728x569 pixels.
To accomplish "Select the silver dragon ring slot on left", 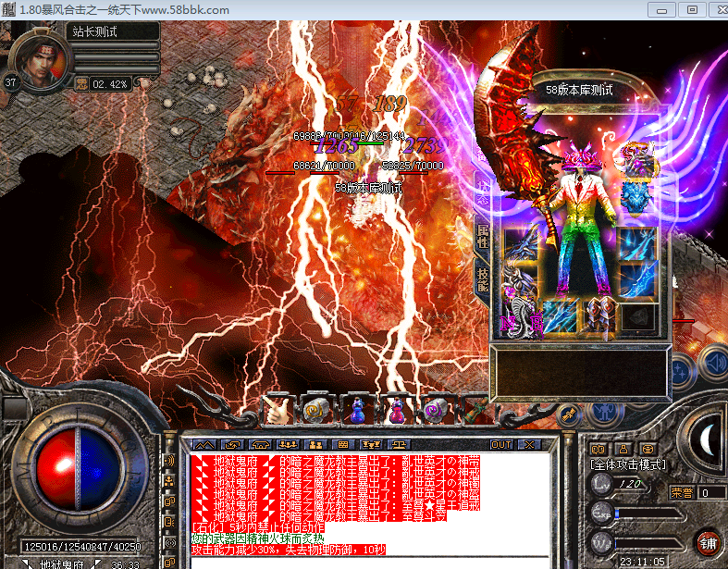I will (521, 280).
